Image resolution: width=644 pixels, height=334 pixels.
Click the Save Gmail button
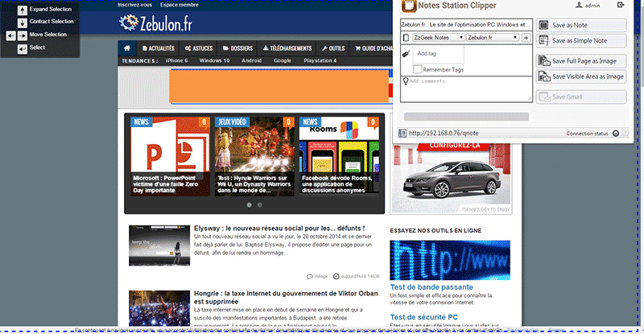click(x=581, y=97)
